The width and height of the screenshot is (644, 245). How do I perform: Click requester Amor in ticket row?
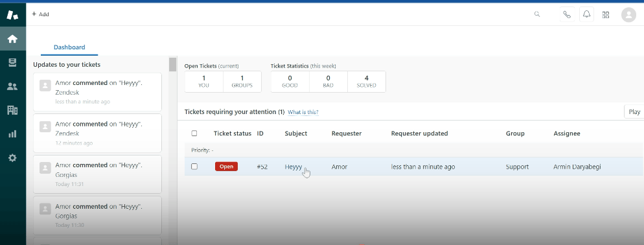click(339, 167)
